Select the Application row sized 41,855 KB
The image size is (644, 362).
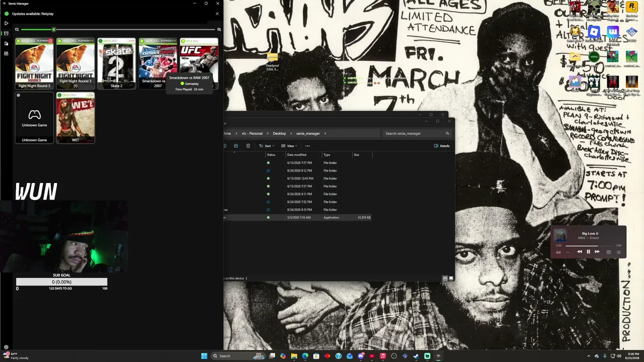click(298, 217)
